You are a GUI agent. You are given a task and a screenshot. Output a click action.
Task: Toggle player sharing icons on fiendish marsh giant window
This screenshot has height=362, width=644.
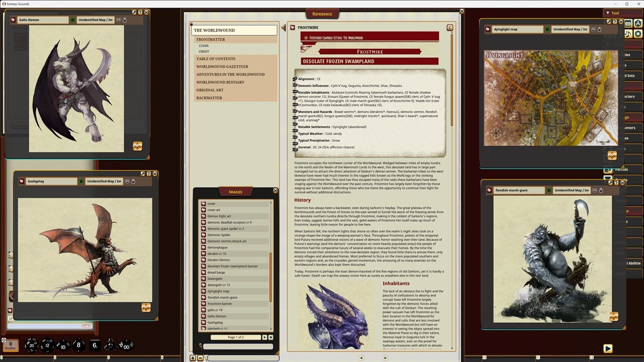point(595,191)
